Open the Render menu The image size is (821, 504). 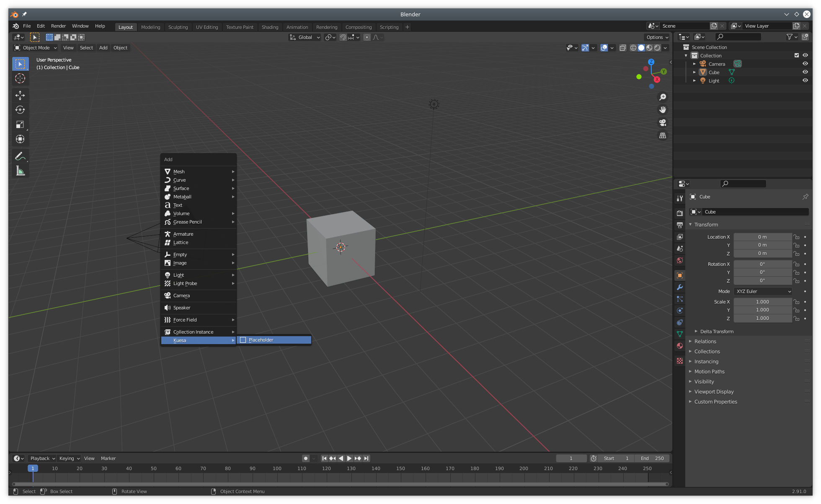pos(58,26)
